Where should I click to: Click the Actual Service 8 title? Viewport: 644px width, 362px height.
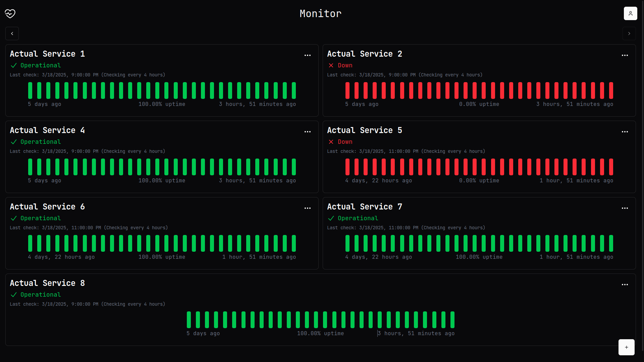point(47,283)
